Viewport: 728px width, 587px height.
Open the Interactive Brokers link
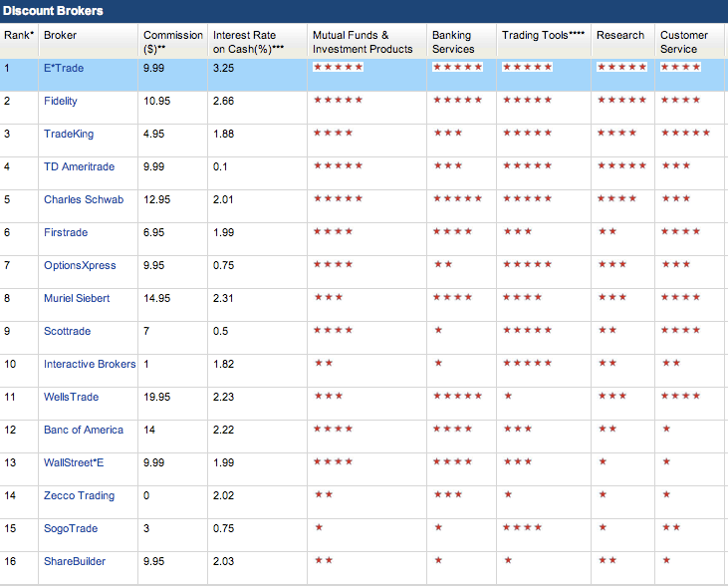coord(90,365)
